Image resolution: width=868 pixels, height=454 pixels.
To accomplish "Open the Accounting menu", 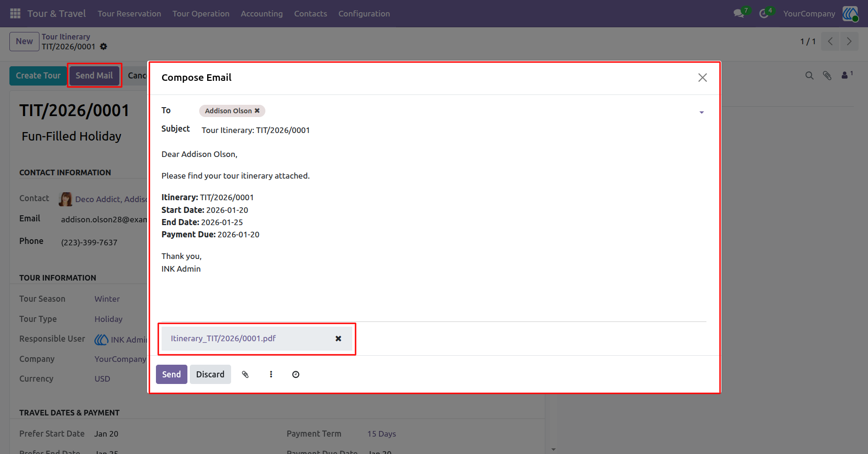I will coord(262,14).
